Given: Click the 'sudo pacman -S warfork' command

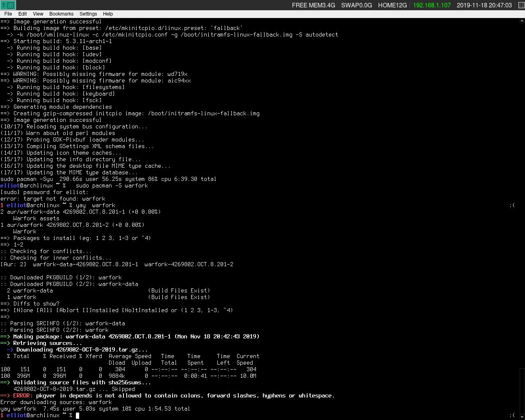Looking at the screenshot, I should click(112, 185).
